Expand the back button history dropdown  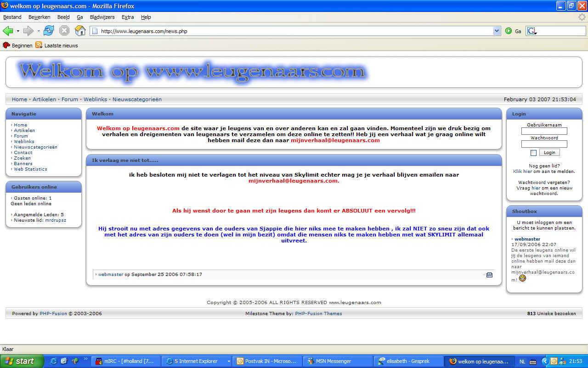[18, 31]
